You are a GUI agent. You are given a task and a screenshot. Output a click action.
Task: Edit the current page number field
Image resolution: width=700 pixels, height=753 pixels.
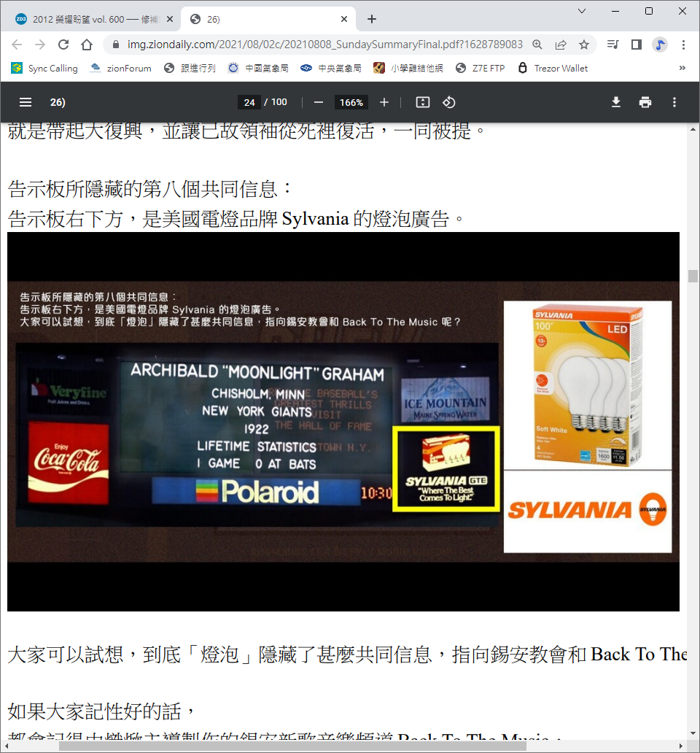(x=249, y=102)
